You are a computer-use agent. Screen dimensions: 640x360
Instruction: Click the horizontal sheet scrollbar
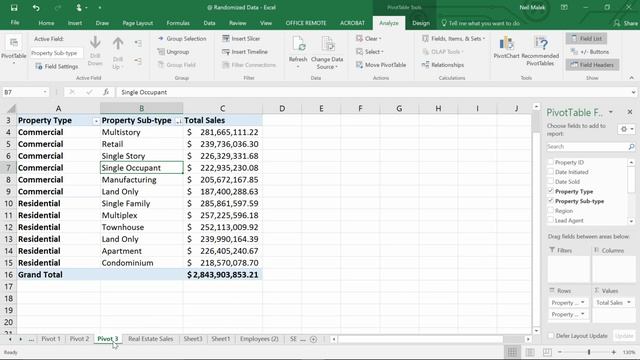421,339
